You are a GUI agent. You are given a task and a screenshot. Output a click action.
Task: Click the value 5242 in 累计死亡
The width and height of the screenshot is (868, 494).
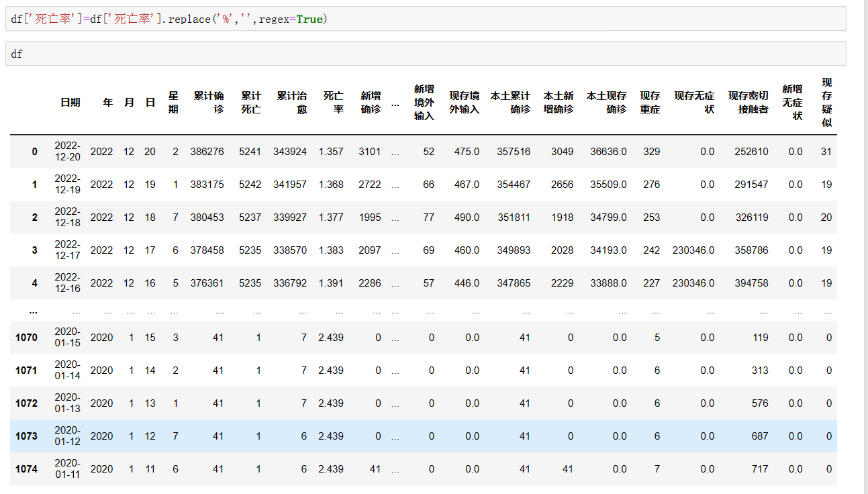pyautogui.click(x=250, y=185)
